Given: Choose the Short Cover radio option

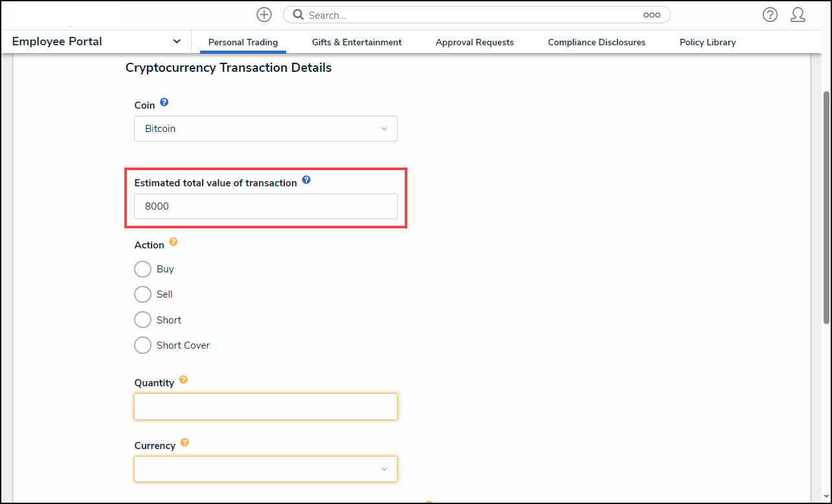Looking at the screenshot, I should 142,345.
